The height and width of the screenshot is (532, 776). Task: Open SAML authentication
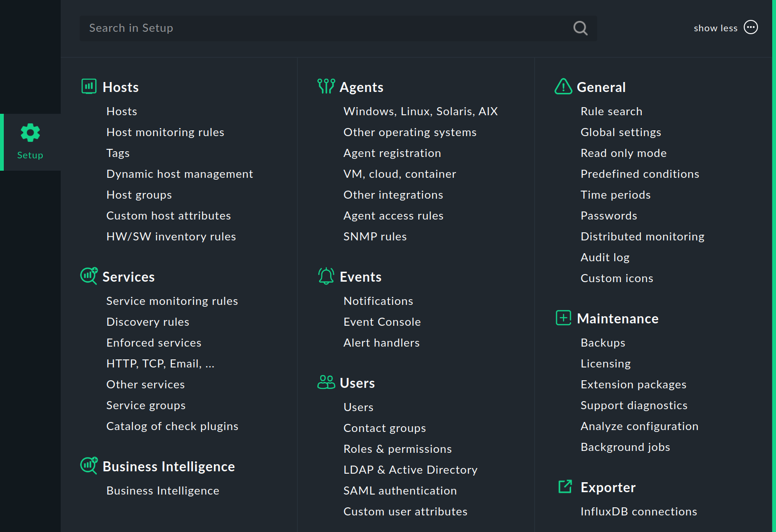400,491
